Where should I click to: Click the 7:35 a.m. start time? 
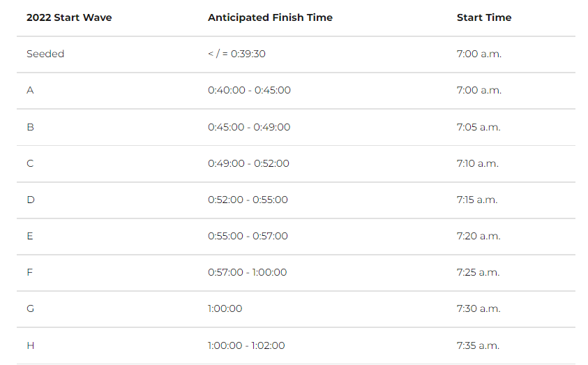click(x=478, y=345)
